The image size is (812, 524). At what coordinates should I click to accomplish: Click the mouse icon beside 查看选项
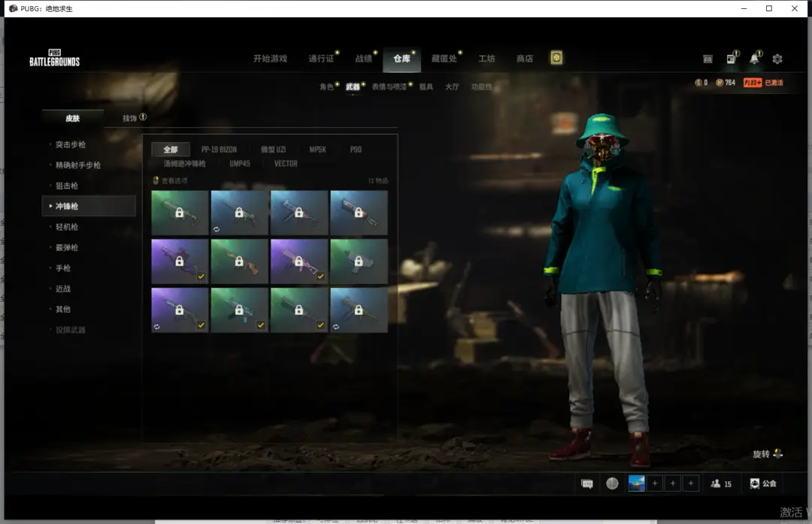(156, 180)
